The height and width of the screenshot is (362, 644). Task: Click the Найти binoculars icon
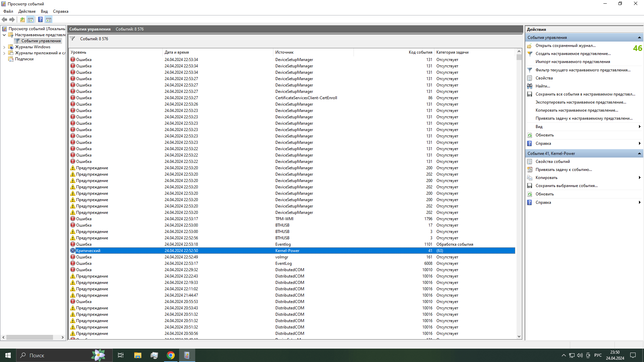pos(530,86)
